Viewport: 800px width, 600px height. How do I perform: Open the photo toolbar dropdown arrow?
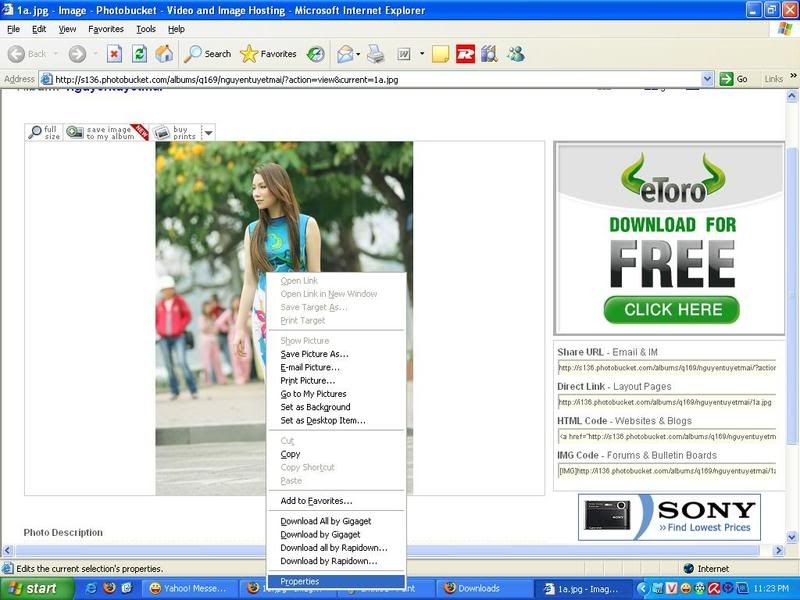click(208, 133)
